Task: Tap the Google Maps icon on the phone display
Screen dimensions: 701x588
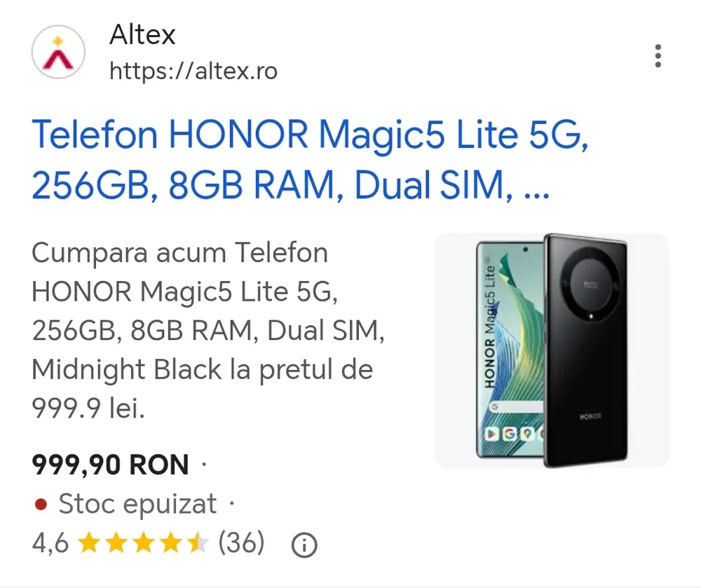Action: (x=526, y=435)
